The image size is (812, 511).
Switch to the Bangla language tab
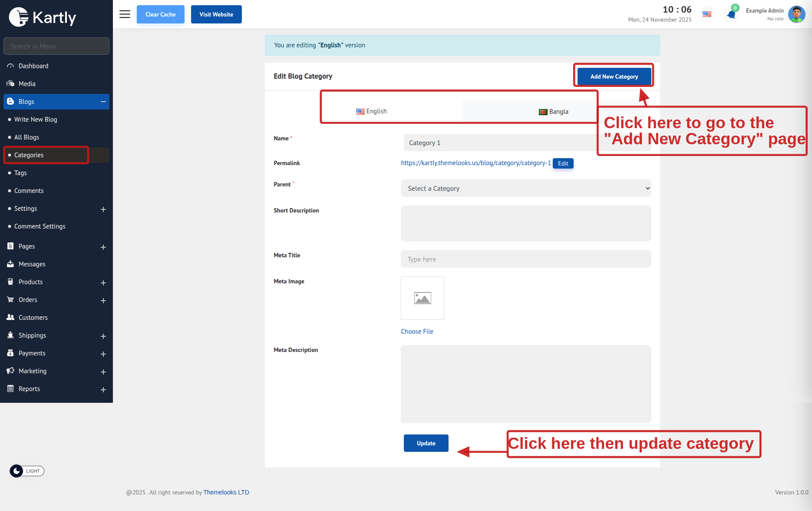553,112
